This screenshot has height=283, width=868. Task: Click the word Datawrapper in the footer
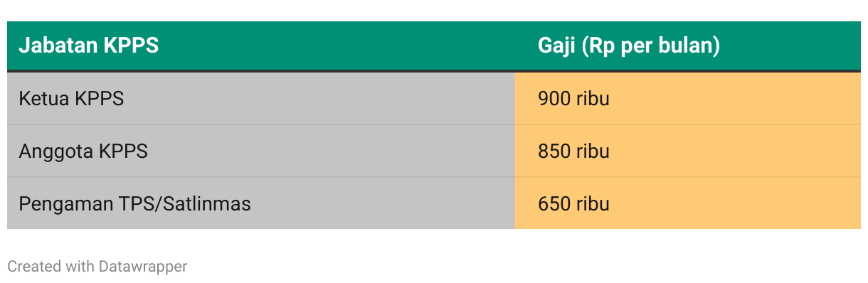(143, 267)
